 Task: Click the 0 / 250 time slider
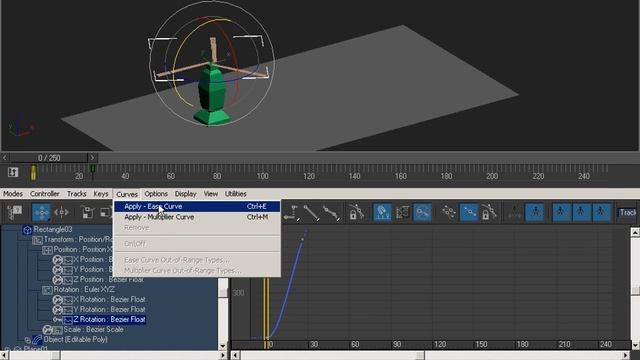click(49, 158)
